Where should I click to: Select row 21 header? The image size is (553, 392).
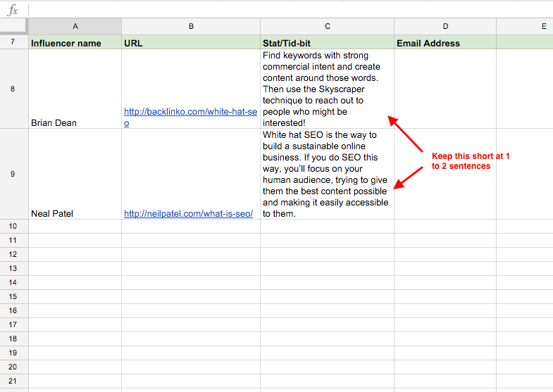coord(13,381)
